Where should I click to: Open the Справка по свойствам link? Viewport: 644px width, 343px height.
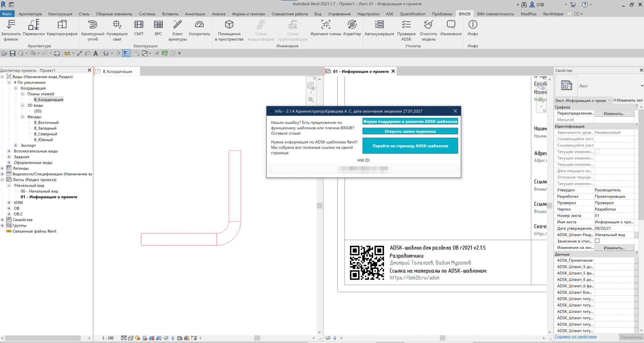pyautogui.click(x=575, y=337)
